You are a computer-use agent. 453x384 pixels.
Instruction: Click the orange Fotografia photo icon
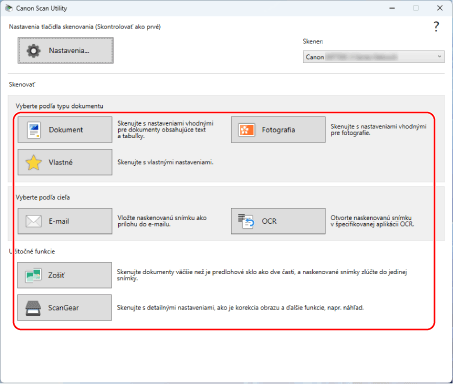pyautogui.click(x=246, y=130)
